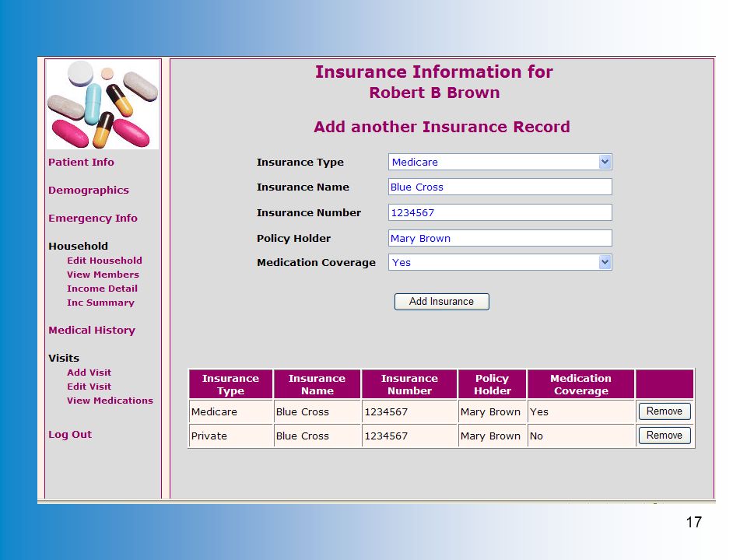747x560 pixels.
Task: Click Add another Insurance Record heading
Action: pos(442,127)
